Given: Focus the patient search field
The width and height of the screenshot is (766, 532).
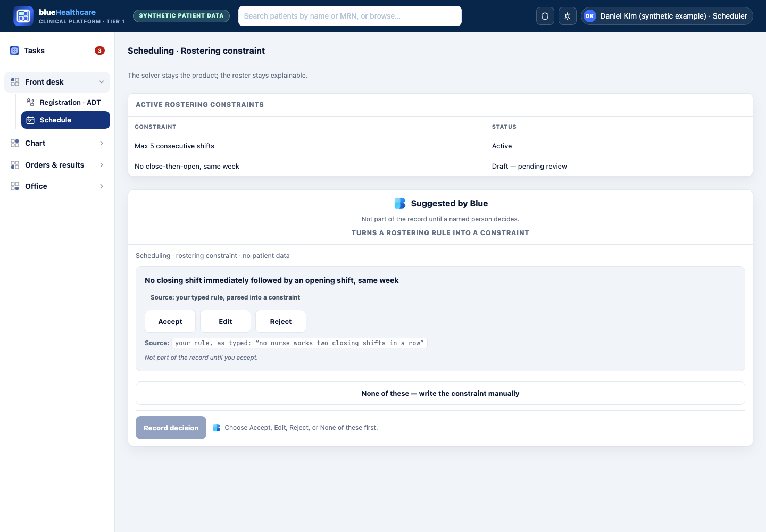Looking at the screenshot, I should 350,16.
